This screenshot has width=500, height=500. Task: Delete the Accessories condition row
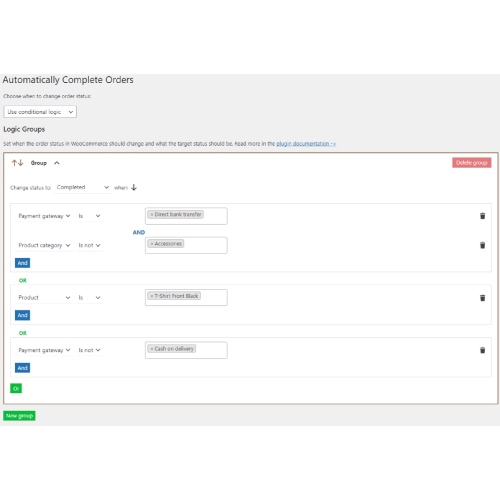click(482, 245)
